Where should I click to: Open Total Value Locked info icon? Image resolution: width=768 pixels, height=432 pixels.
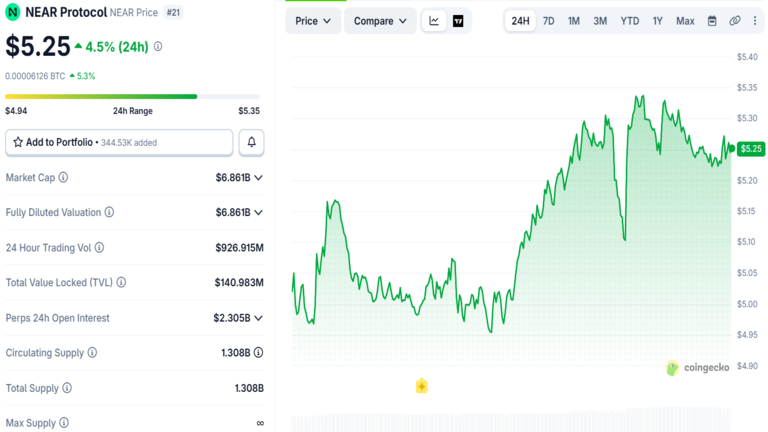pyautogui.click(x=121, y=282)
